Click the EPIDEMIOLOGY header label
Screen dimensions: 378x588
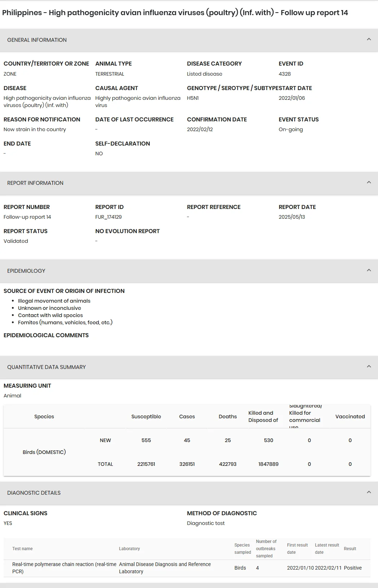[26, 271]
